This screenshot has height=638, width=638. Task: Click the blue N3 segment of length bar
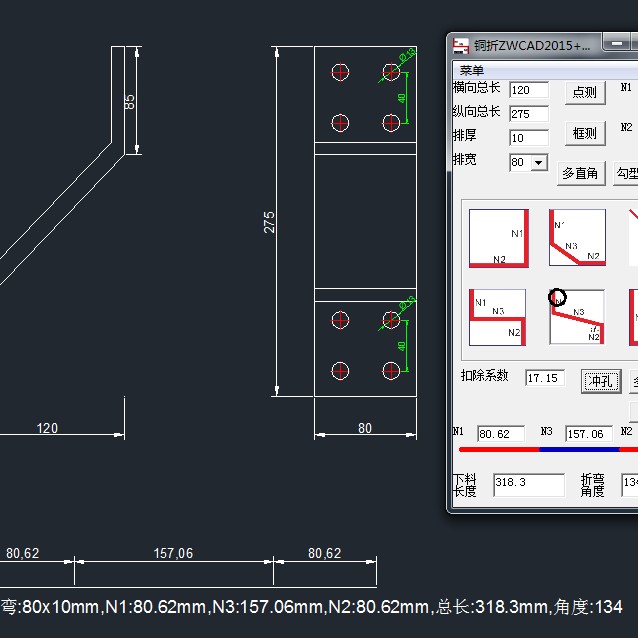click(579, 450)
